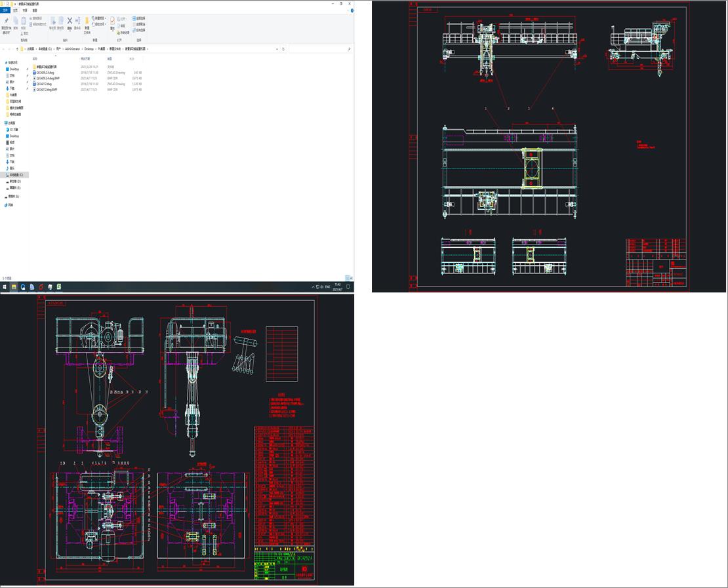Click inside the Explorer search box
Image resolution: width=728 pixels, height=588 pixels.
click(x=319, y=49)
